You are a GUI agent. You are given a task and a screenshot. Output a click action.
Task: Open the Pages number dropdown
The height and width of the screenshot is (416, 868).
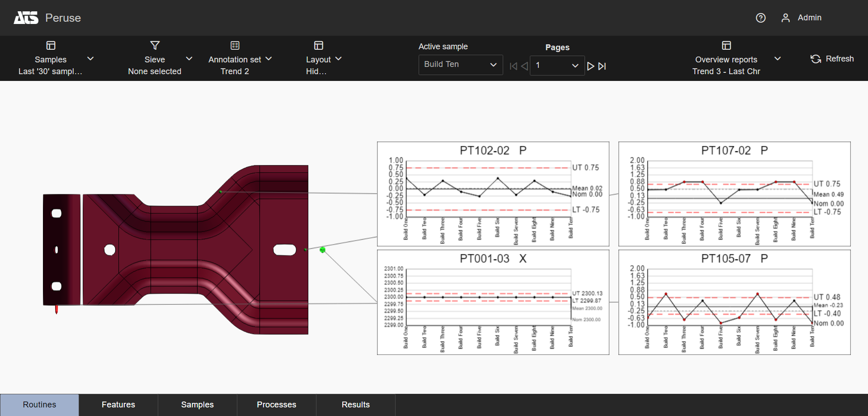click(557, 66)
